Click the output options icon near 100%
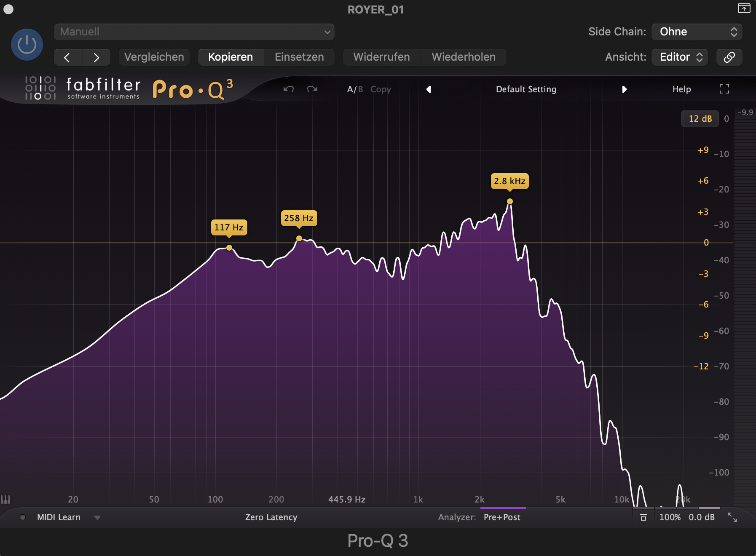The width and height of the screenshot is (756, 556). (643, 517)
